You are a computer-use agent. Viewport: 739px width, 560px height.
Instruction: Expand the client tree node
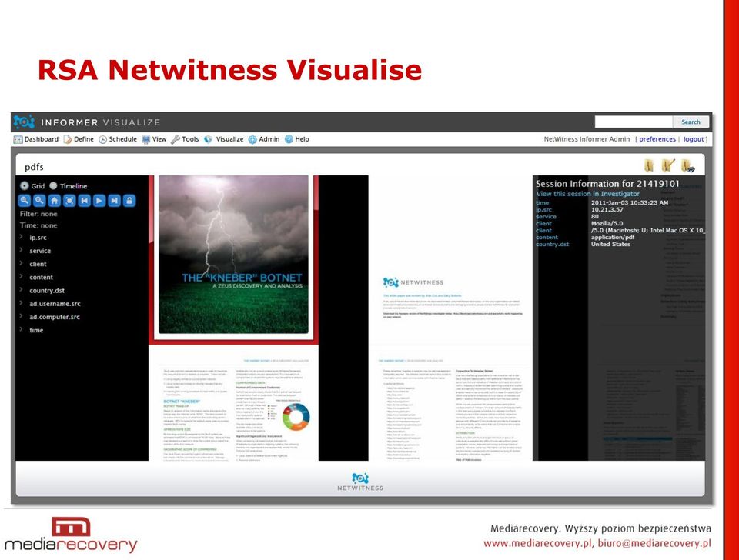[22, 263]
